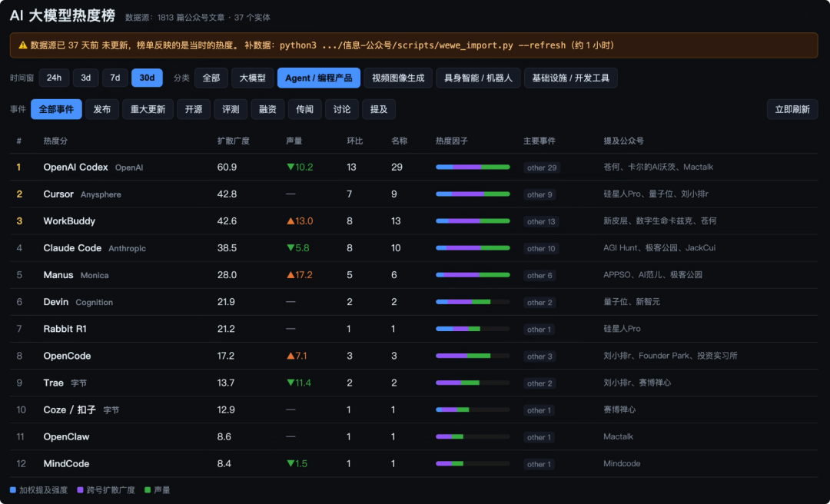Click the heat factor bar for Devin
The height and width of the screenshot is (504, 830).
[x=473, y=302]
